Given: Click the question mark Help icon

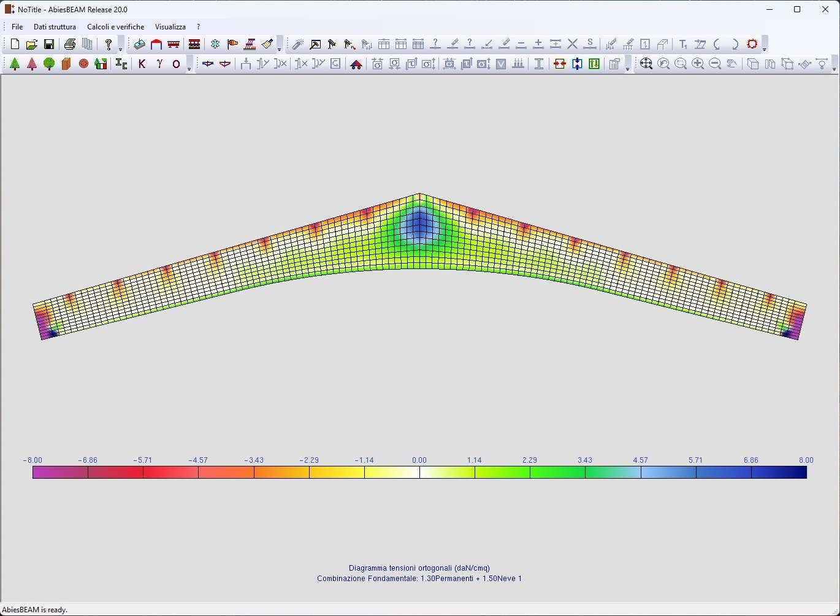Looking at the screenshot, I should (109, 44).
